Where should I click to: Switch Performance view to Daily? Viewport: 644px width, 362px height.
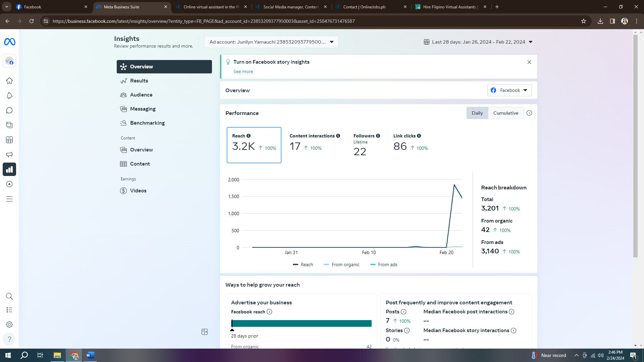(x=477, y=113)
